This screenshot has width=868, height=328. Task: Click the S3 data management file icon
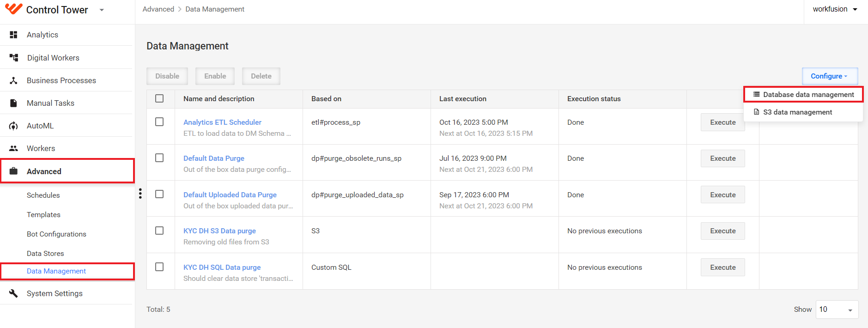pyautogui.click(x=756, y=112)
